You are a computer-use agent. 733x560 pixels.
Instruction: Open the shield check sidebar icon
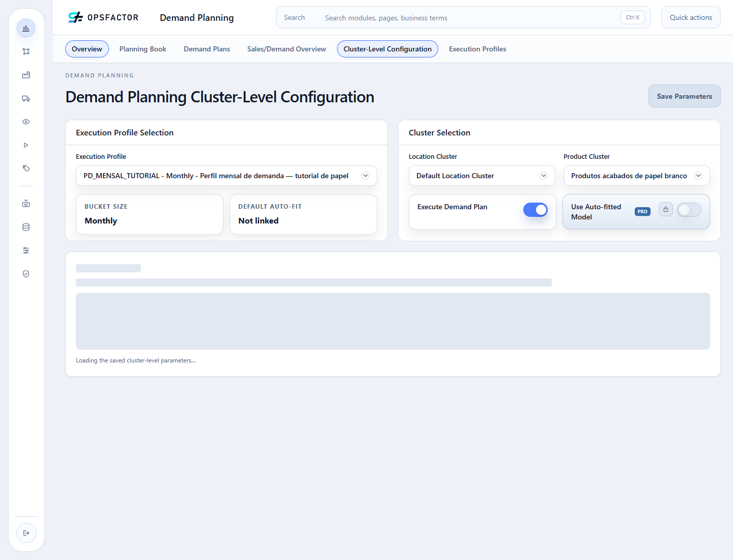(x=26, y=274)
